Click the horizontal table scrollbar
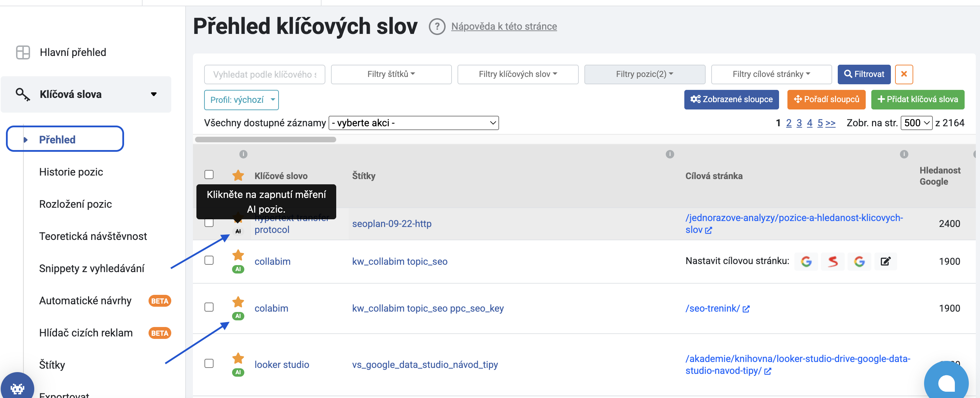This screenshot has width=980, height=398. tap(265, 140)
